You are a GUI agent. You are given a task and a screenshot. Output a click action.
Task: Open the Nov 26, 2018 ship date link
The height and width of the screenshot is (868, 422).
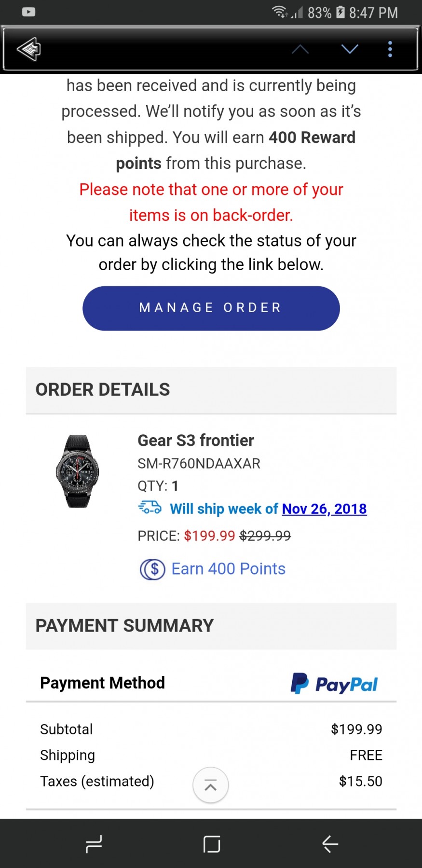coord(324,509)
